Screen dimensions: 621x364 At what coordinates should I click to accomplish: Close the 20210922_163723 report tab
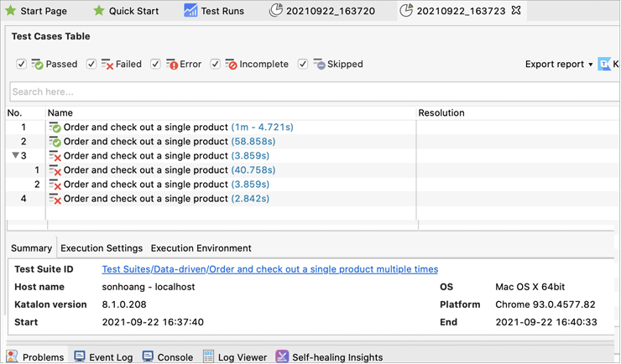pos(515,10)
